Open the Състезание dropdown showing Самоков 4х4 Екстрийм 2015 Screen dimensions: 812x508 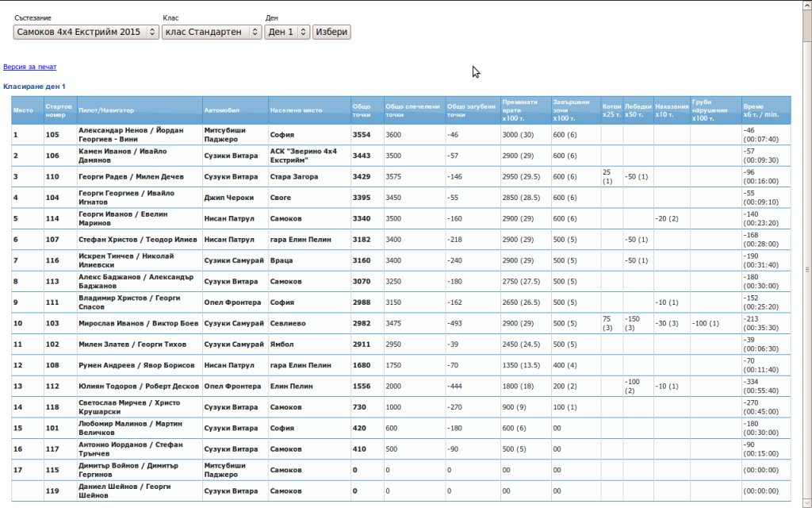click(86, 32)
